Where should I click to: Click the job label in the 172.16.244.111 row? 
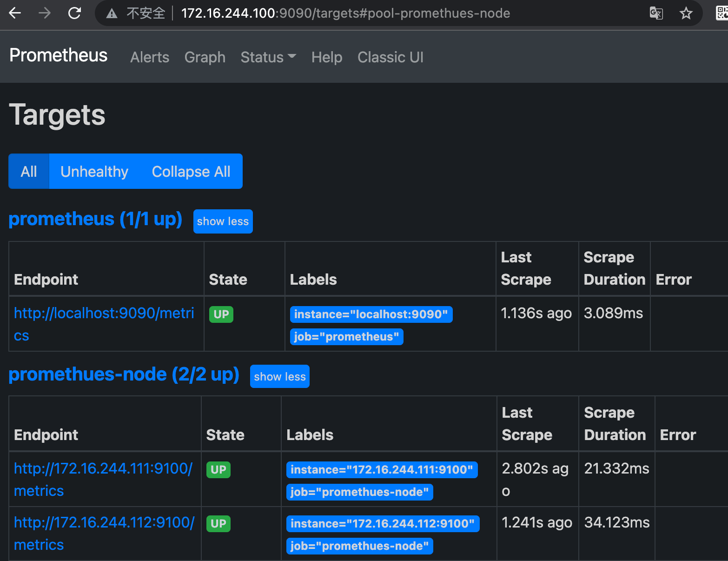point(359,492)
